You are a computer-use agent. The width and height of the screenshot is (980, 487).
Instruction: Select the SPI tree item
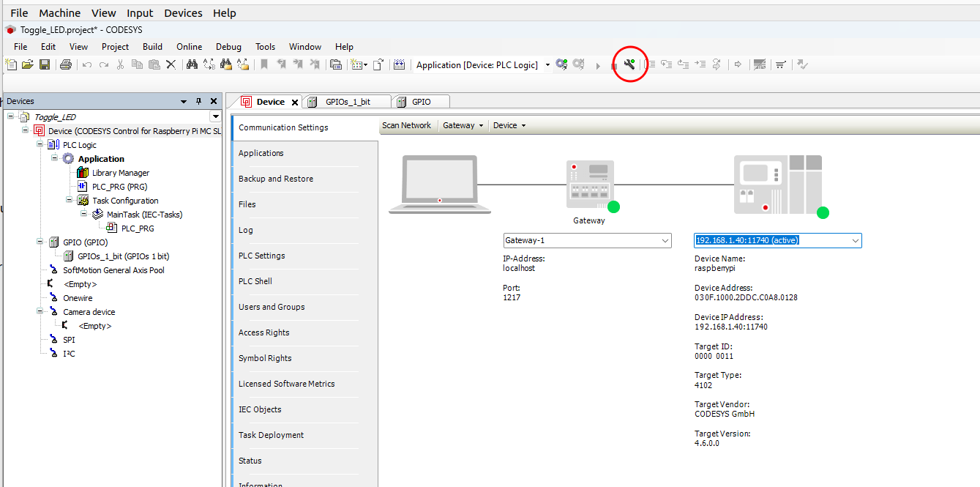(69, 340)
